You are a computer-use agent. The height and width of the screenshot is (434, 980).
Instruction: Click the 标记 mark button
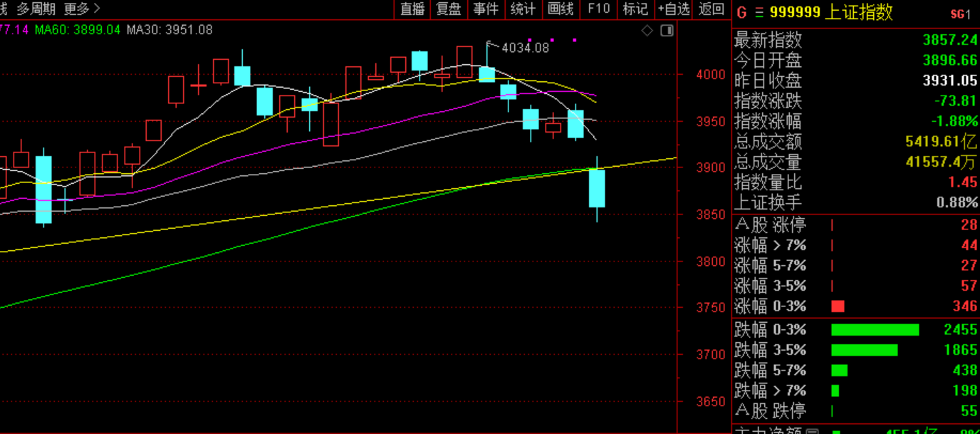pyautogui.click(x=635, y=9)
